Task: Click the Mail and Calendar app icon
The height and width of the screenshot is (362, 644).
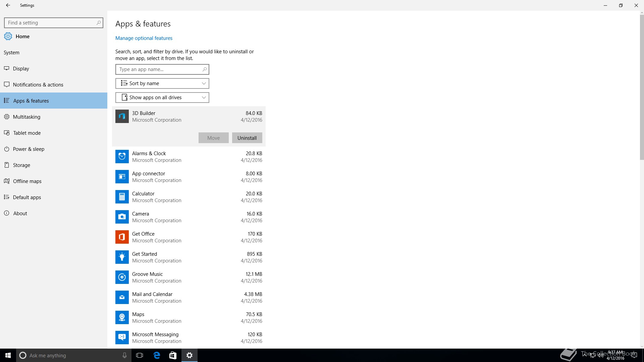Action: tap(122, 297)
